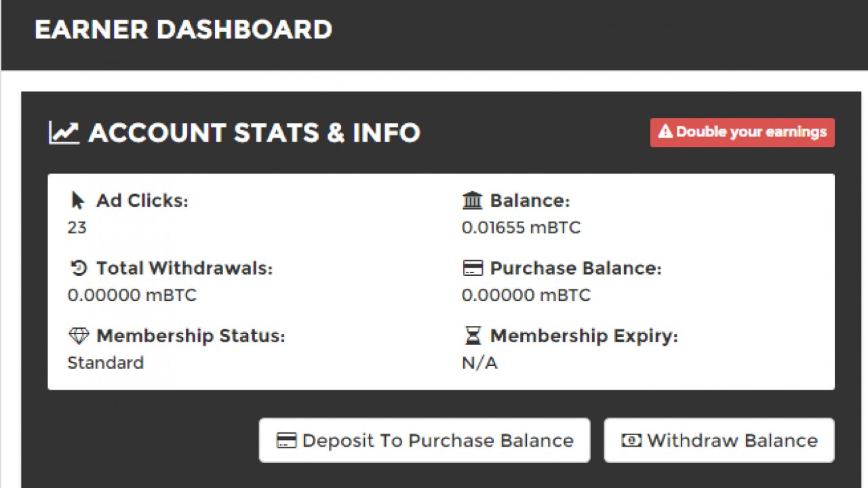The image size is (868, 488).
Task: Click the money icon on the Withdraw button
Action: coord(631,441)
